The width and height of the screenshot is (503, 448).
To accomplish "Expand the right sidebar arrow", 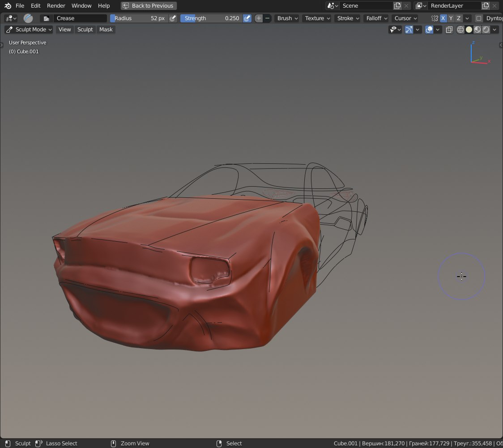I will point(501,45).
